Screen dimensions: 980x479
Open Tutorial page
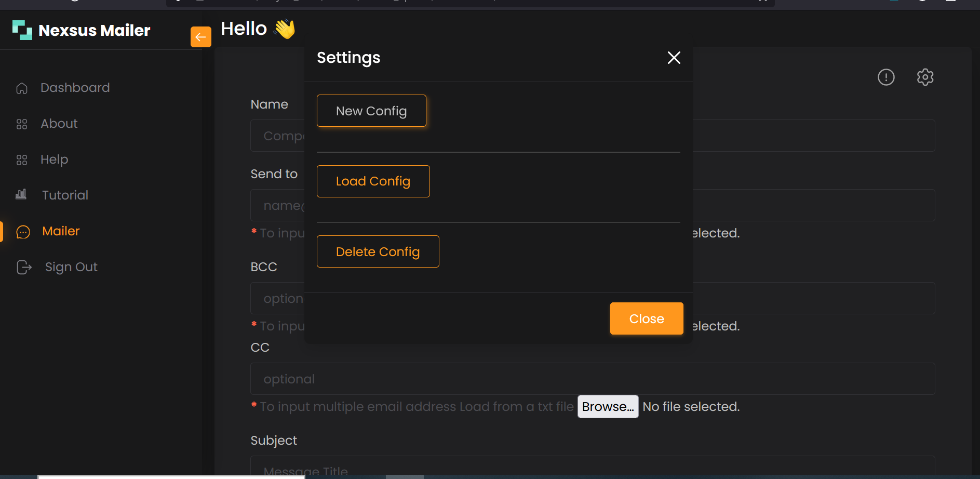[65, 195]
